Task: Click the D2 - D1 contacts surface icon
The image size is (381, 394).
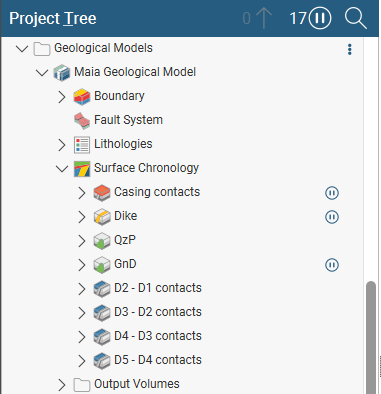Action: [x=102, y=288]
